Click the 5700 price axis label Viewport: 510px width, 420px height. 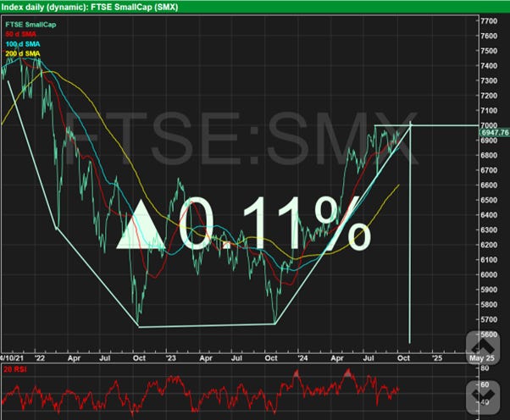pyautogui.click(x=489, y=319)
